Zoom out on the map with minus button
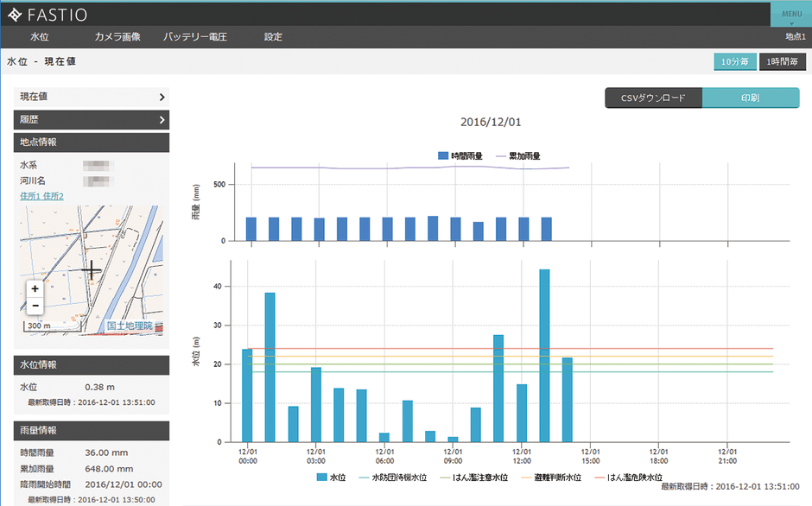Screen dimensions: 812x506 pos(35,307)
